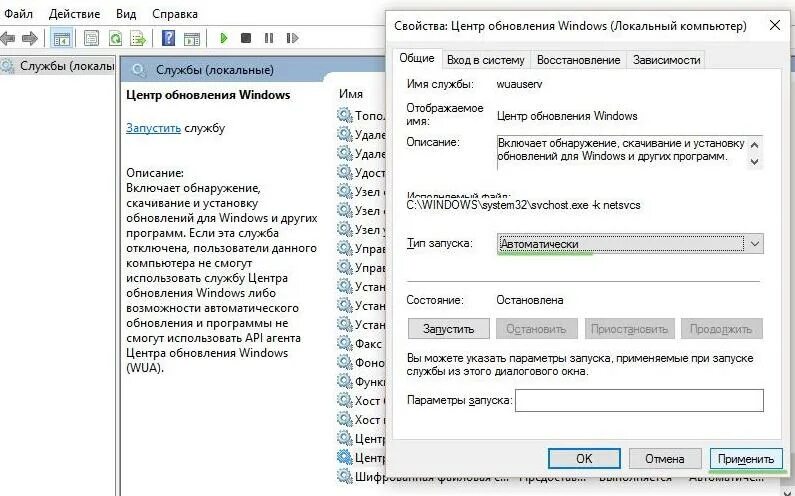Select the Факс service row name

tap(368, 343)
